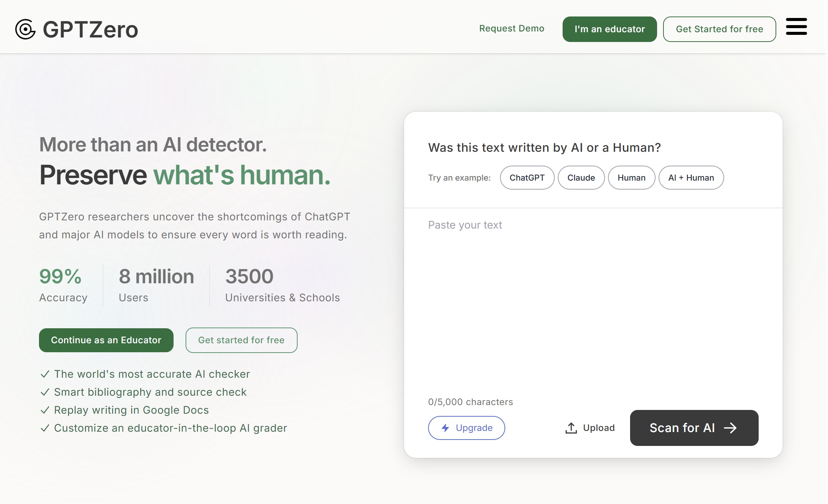The height and width of the screenshot is (504, 828).
Task: Click the 0/5,000 characters counter
Action: 470,402
